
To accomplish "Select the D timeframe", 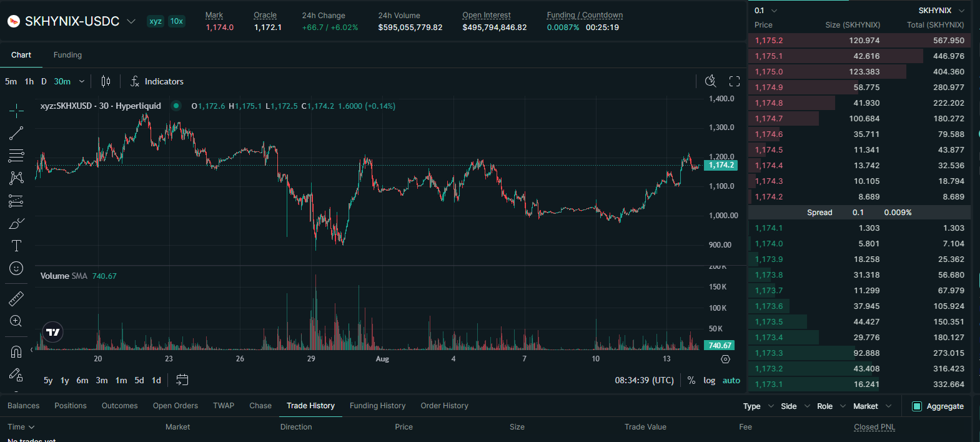I will click(x=44, y=81).
